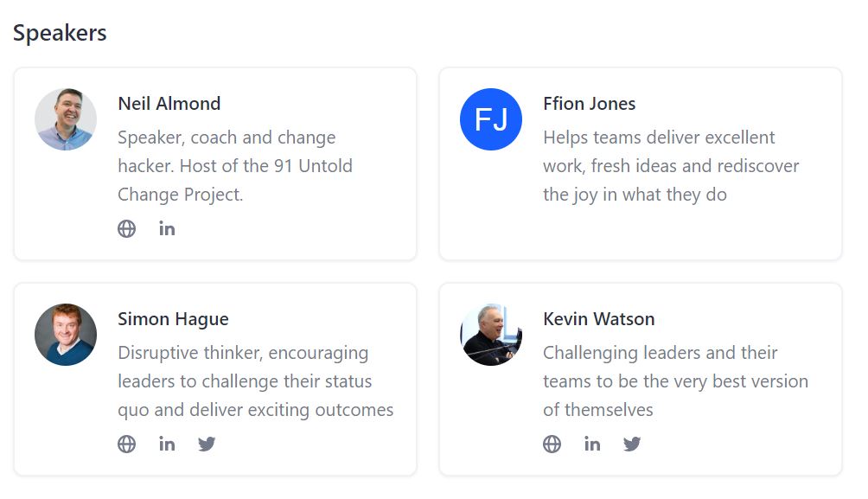This screenshot has width=868, height=499.
Task: Click Kevin Watson's profile photo
Action: (x=491, y=335)
